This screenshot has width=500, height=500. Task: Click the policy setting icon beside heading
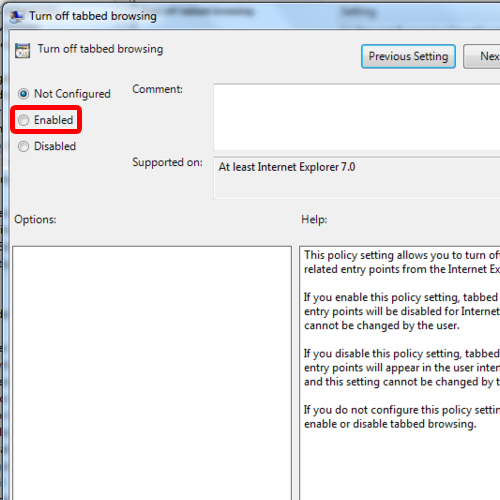[x=22, y=50]
